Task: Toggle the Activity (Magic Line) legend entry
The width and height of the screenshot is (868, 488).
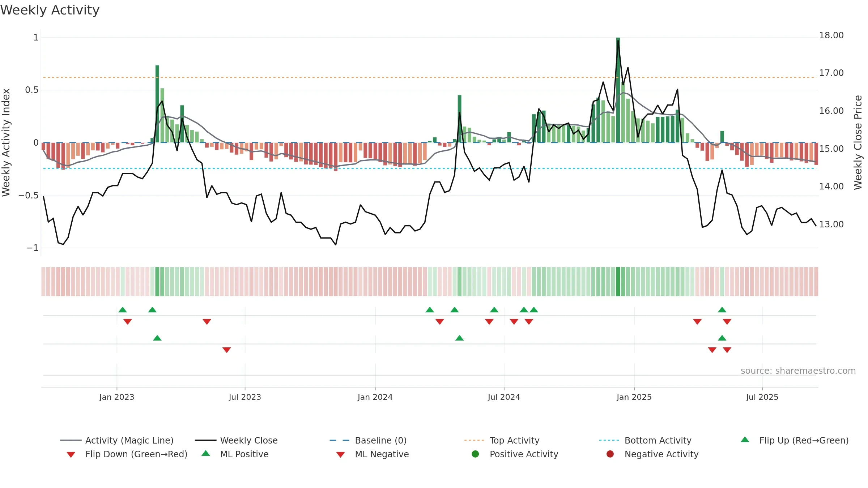Action: point(117,440)
